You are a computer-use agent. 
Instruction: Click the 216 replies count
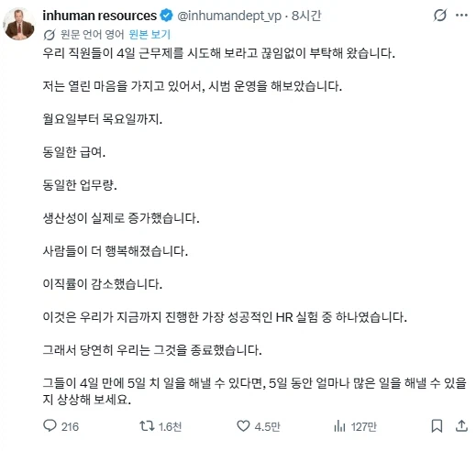click(x=70, y=426)
